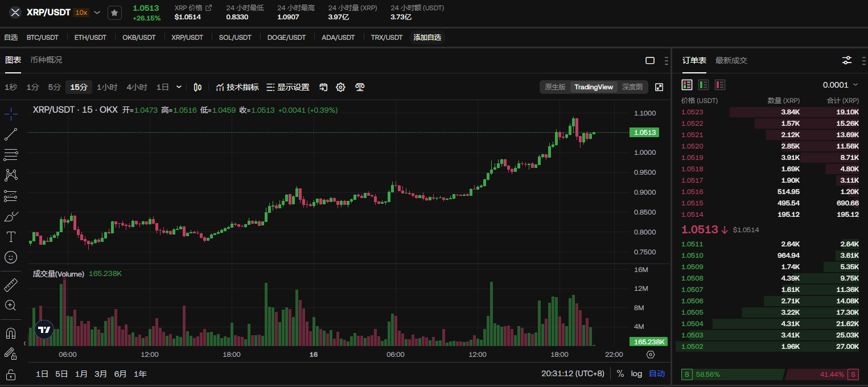This screenshot has width=868, height=387.
Task: Expand more time interval options chevron
Action: 179,87
